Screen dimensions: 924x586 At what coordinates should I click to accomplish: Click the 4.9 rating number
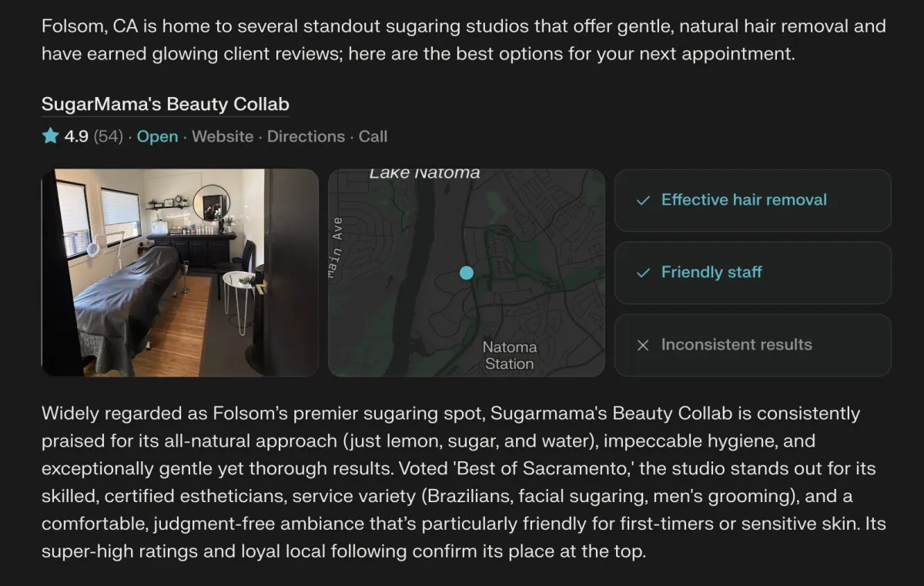[x=76, y=136]
